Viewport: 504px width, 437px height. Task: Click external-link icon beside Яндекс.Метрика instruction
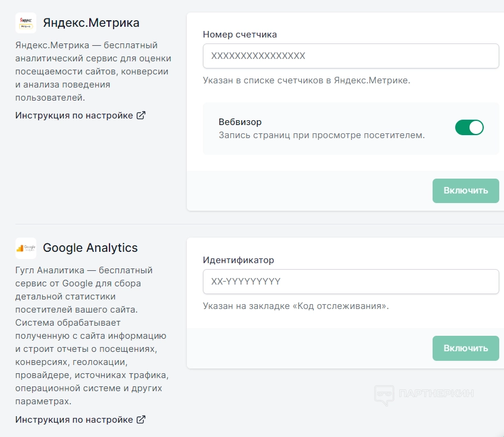141,116
